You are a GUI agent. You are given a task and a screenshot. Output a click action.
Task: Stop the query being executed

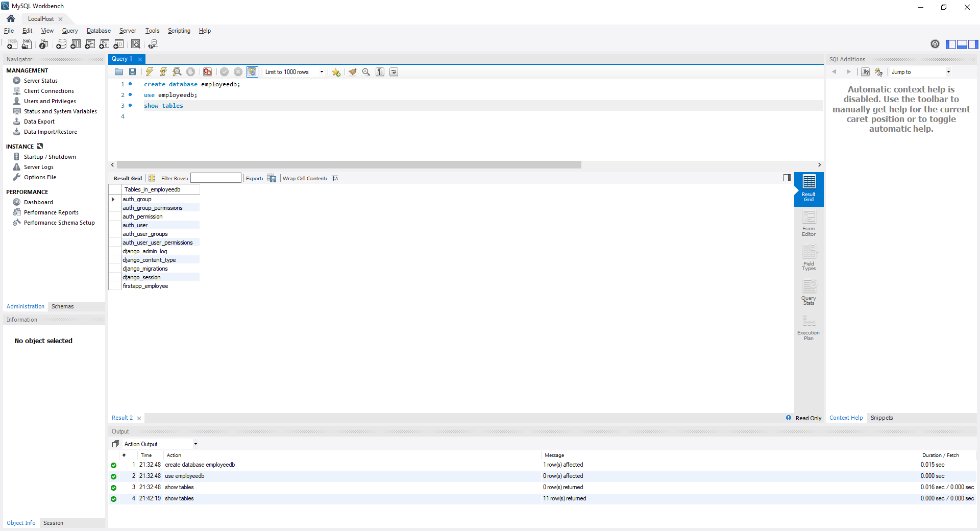[191, 72]
